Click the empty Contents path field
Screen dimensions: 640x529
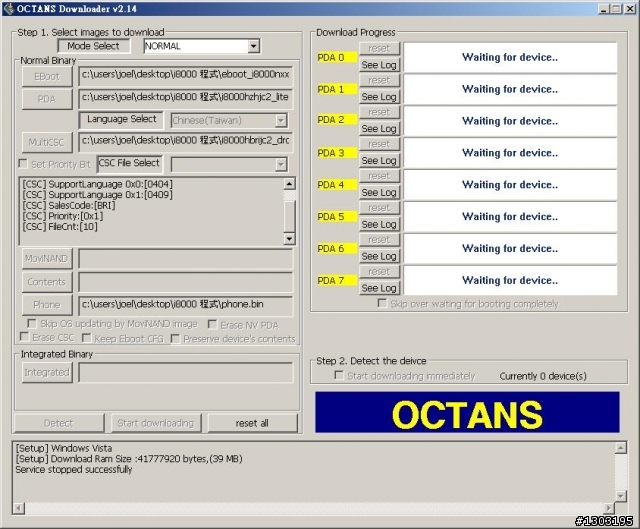pos(185,282)
